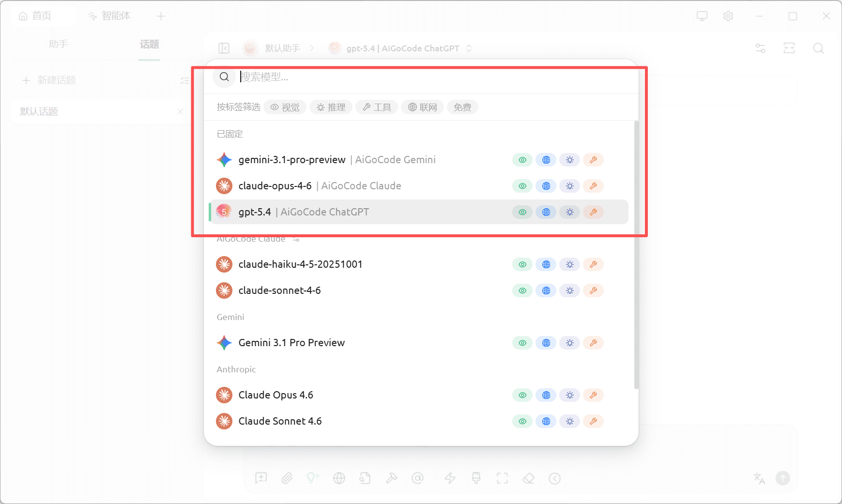Click the paperclip attachment icon
Screen dimensions: 842x504
(x=287, y=478)
